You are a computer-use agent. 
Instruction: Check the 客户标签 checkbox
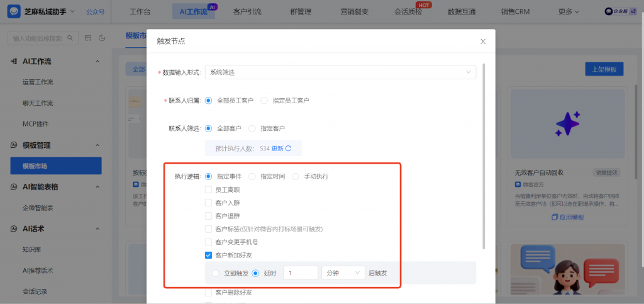tap(208, 229)
